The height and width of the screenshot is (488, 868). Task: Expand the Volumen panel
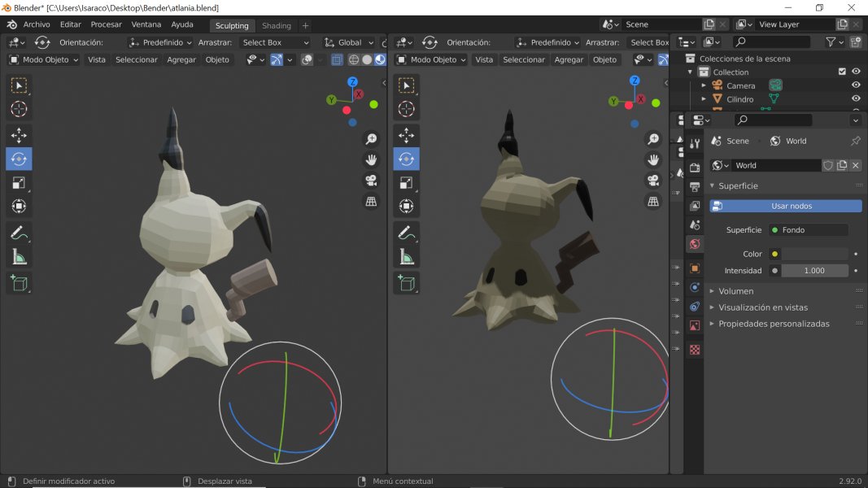(735, 291)
